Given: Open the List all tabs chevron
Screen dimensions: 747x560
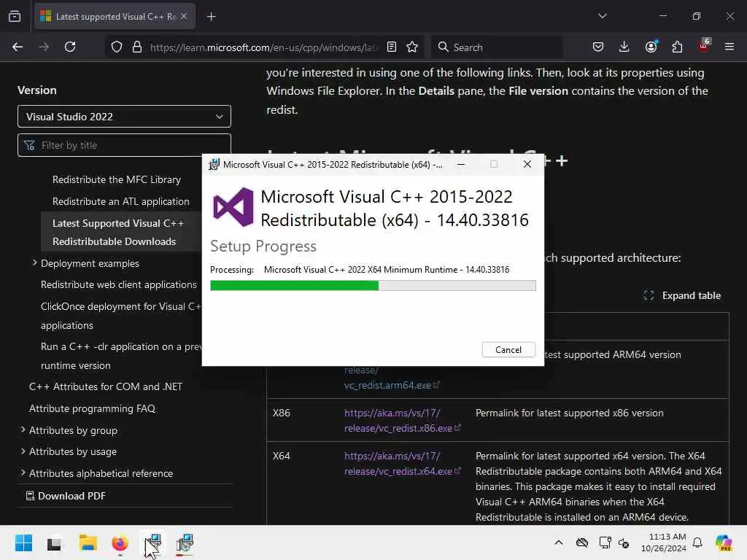Looking at the screenshot, I should [602, 16].
